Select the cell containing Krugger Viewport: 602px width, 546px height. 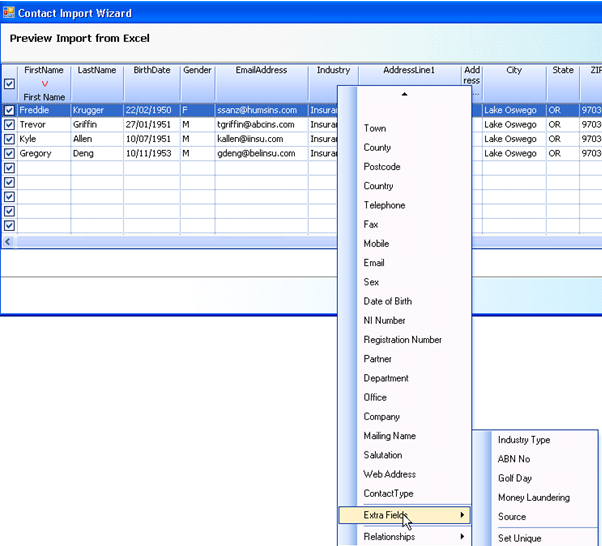pos(97,110)
